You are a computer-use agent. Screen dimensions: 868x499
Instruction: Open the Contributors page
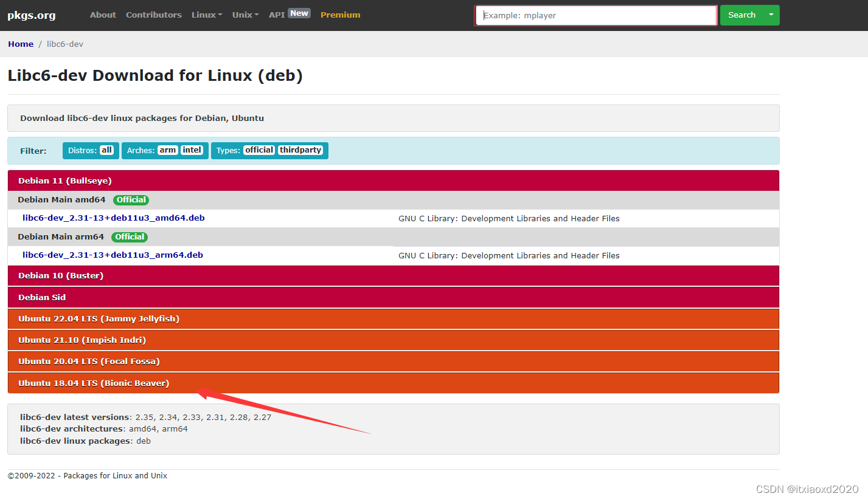(154, 15)
